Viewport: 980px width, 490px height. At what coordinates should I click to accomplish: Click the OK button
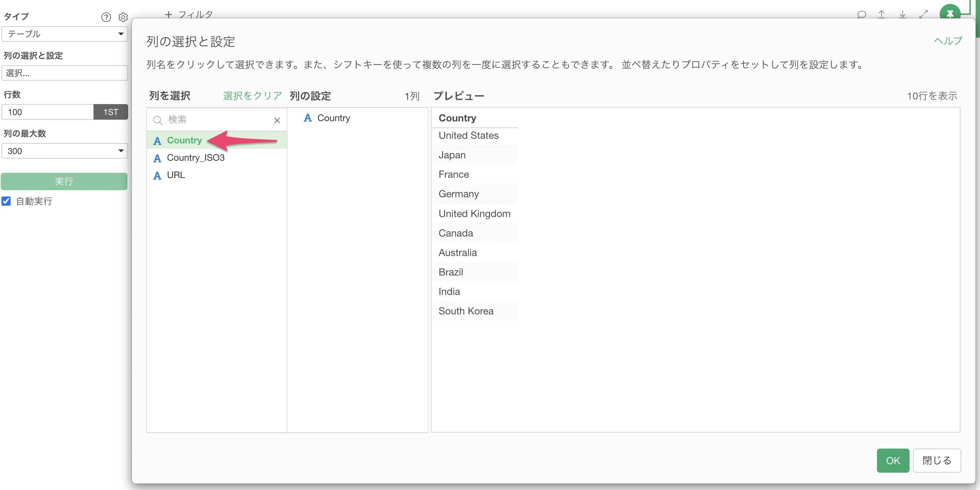click(893, 460)
